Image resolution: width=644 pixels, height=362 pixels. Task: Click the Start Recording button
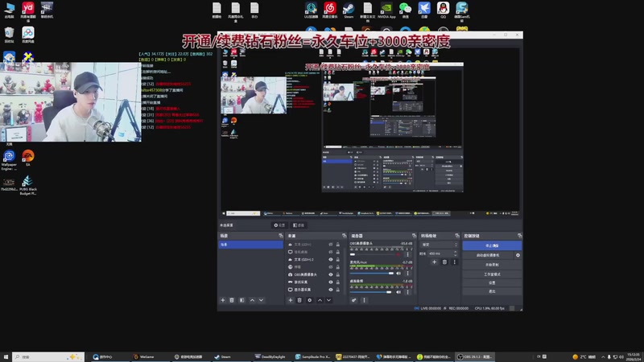492,265
